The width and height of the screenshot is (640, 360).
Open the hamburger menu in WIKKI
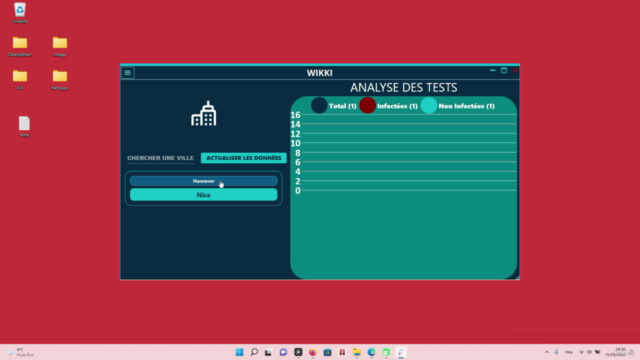point(128,73)
